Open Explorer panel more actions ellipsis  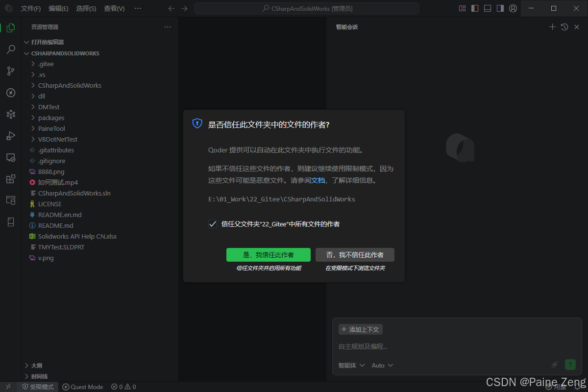[168, 27]
